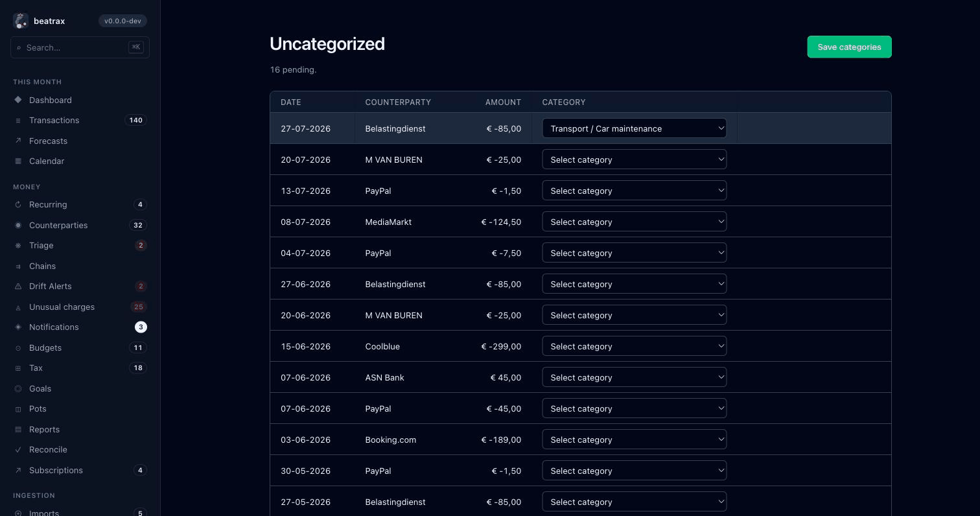Click the Forecasts arrow icon

pyautogui.click(x=18, y=141)
